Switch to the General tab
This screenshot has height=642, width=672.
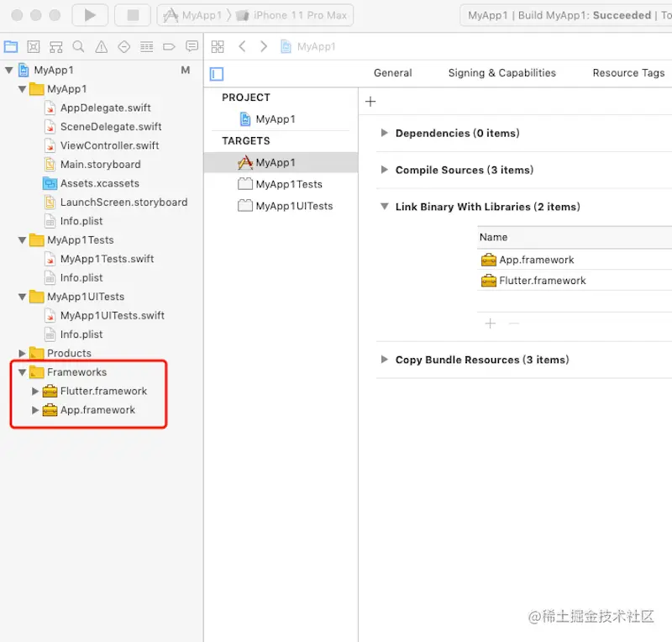(392, 73)
